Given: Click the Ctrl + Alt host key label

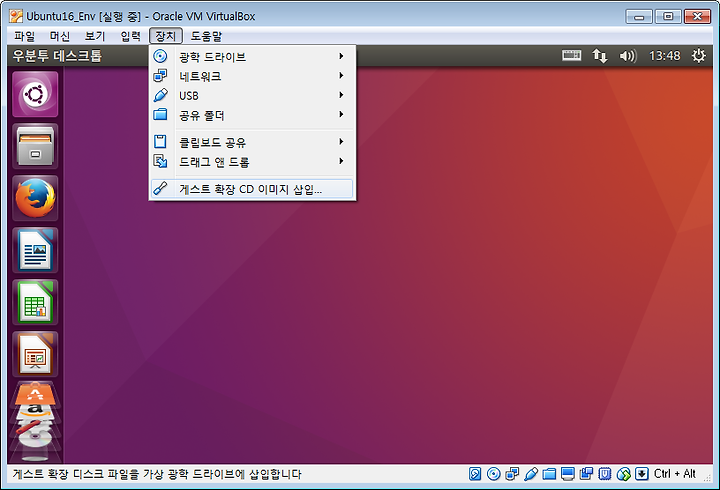Looking at the screenshot, I should pyautogui.click(x=675, y=473).
